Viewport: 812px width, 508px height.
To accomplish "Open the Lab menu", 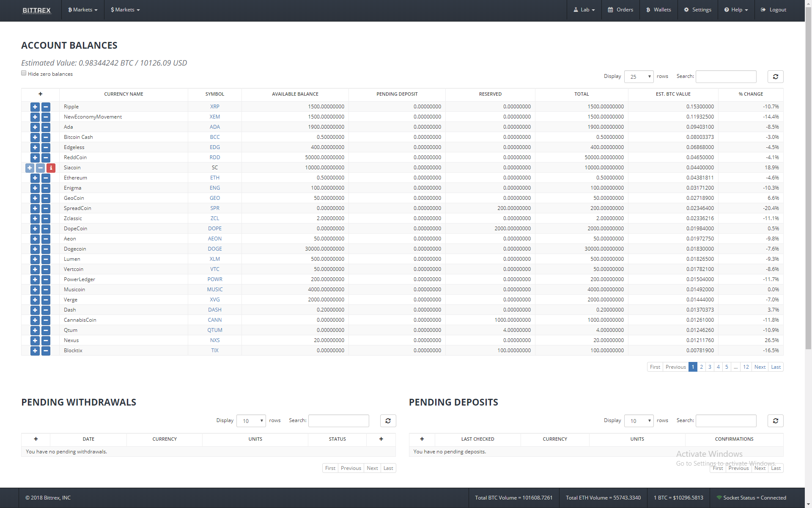I will pyautogui.click(x=584, y=10).
